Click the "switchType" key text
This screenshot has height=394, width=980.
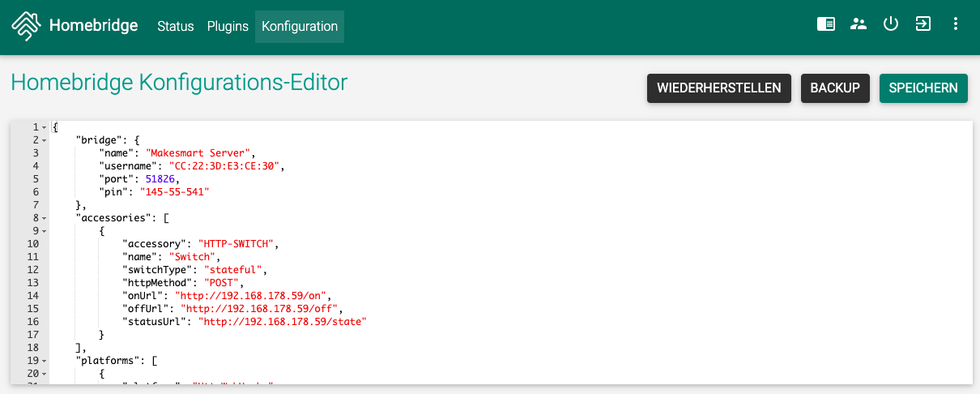(x=156, y=269)
